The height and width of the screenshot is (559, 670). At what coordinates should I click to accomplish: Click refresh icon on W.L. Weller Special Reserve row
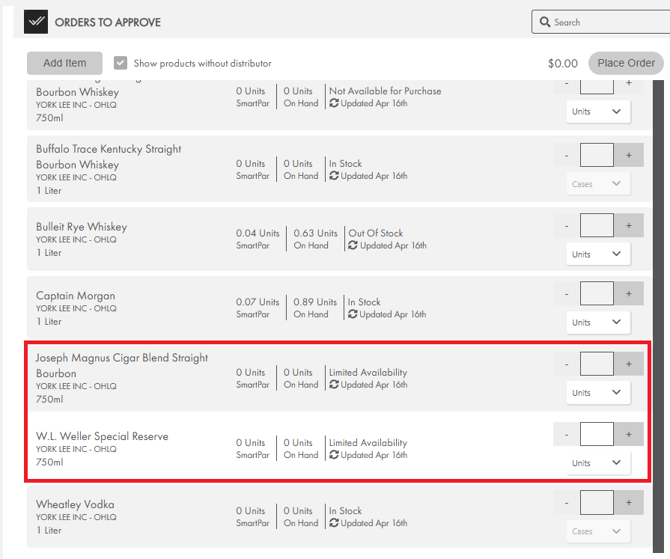(x=334, y=455)
